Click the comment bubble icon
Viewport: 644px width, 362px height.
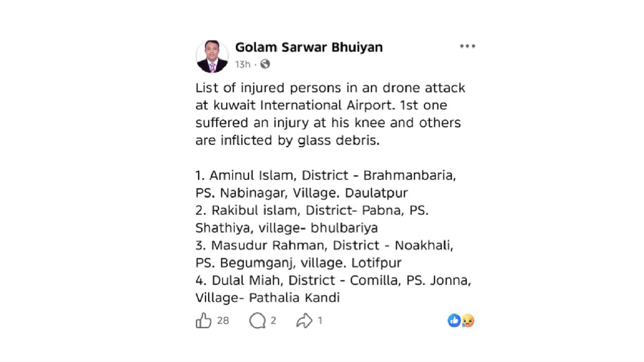pyautogui.click(x=257, y=321)
